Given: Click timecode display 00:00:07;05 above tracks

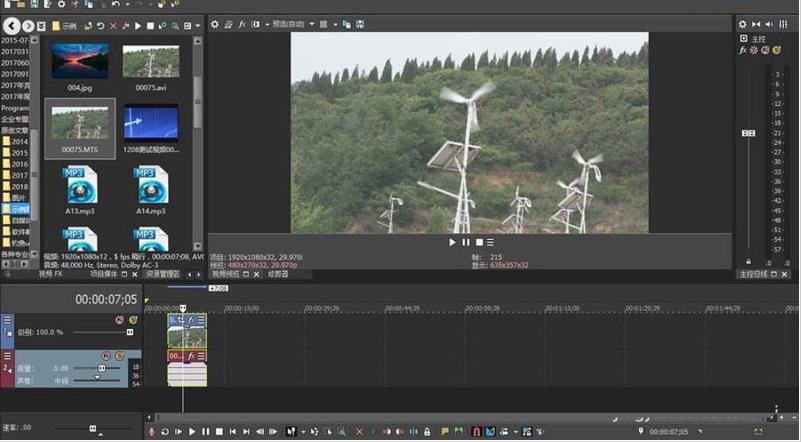Looking at the screenshot, I should tap(106, 299).
